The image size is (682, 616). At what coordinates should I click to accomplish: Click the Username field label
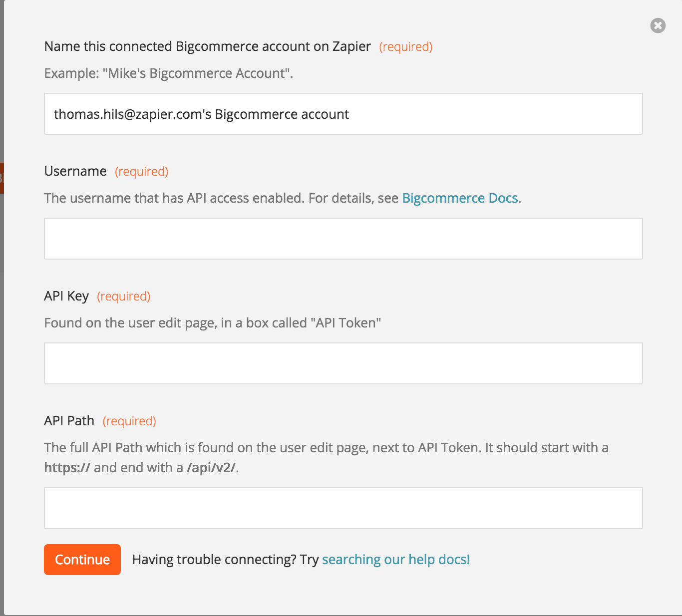(75, 171)
